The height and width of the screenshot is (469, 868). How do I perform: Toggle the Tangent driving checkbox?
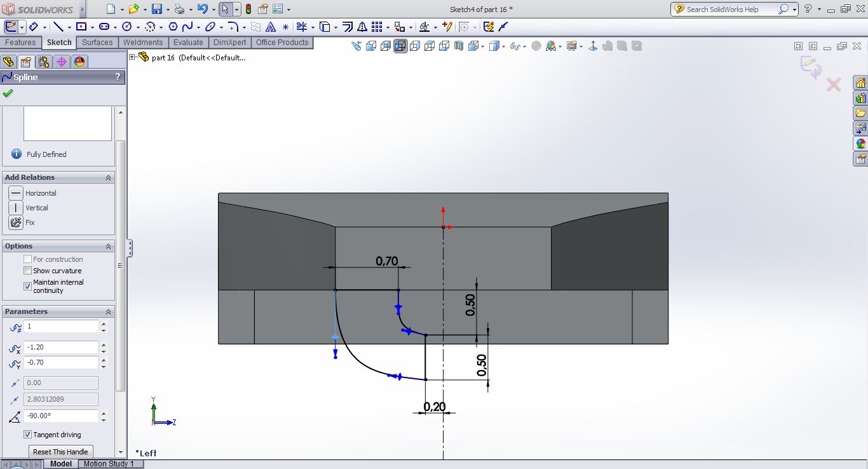pyautogui.click(x=27, y=435)
